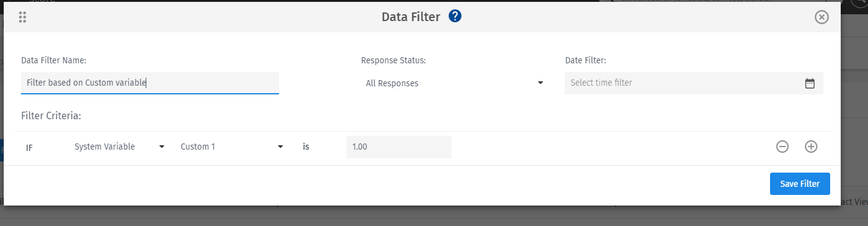Click the Select time filter field
This screenshot has width=868, height=226.
[x=694, y=83]
